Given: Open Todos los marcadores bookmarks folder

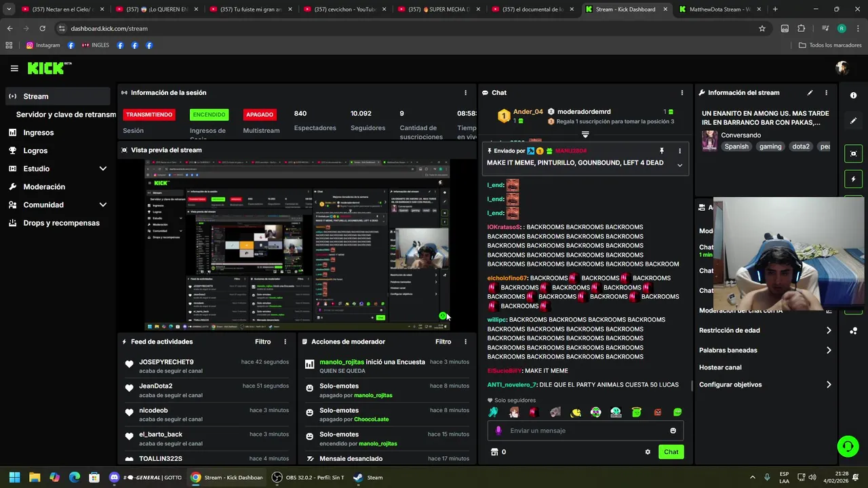Looking at the screenshot, I should click(x=830, y=45).
